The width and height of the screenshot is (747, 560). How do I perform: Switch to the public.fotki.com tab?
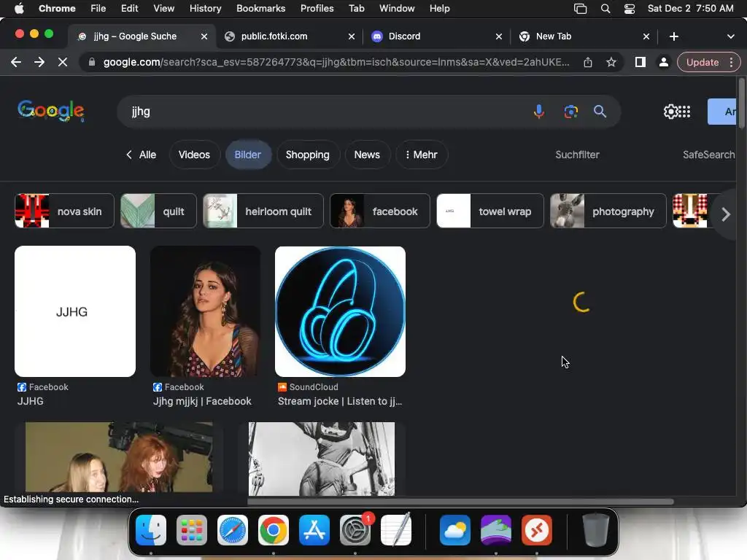click(x=289, y=36)
